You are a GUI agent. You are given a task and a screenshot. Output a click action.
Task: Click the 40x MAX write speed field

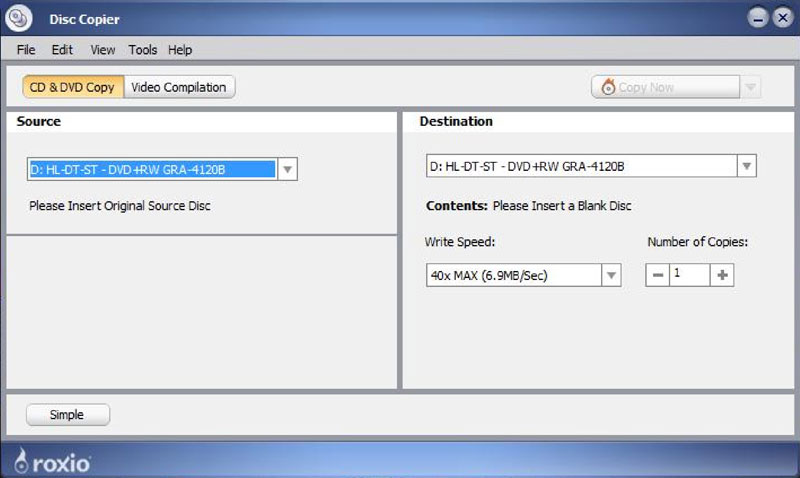pyautogui.click(x=514, y=275)
